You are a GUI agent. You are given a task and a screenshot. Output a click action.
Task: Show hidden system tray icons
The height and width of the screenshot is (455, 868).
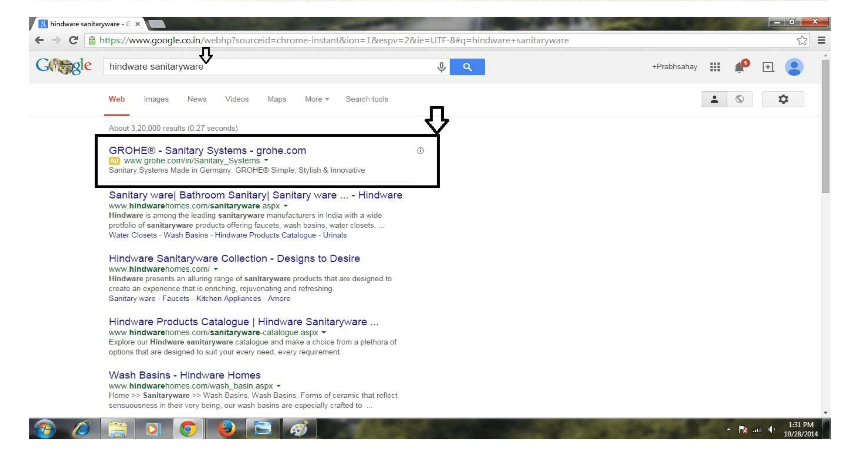[x=728, y=429]
